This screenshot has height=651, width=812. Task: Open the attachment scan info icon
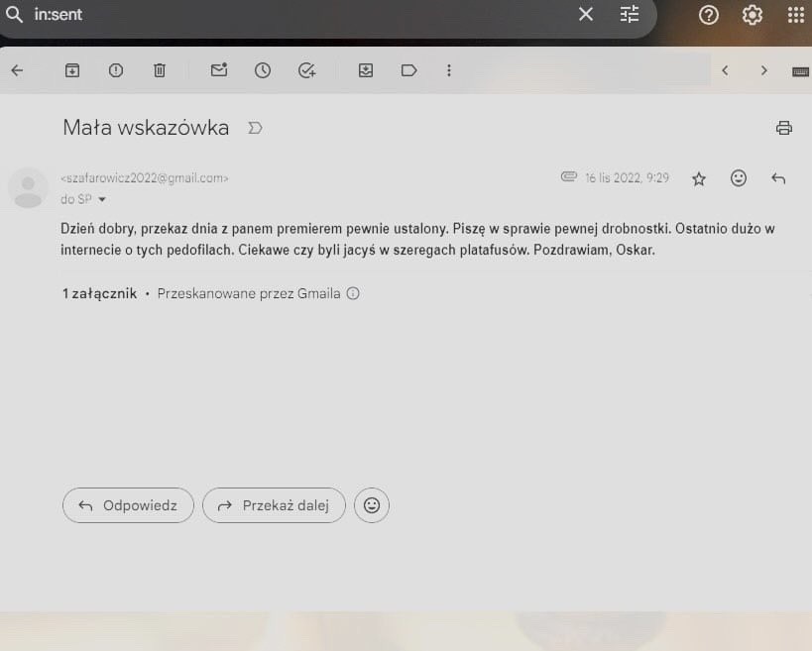tap(353, 293)
